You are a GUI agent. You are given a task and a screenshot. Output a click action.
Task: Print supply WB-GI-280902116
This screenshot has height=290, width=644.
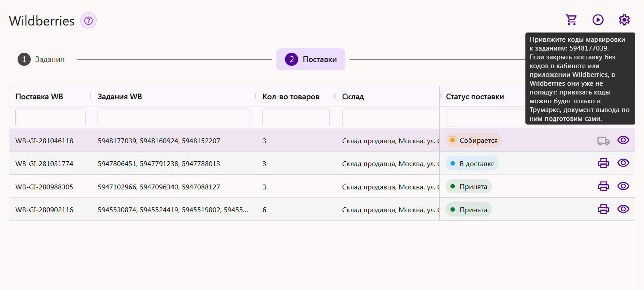click(x=604, y=209)
